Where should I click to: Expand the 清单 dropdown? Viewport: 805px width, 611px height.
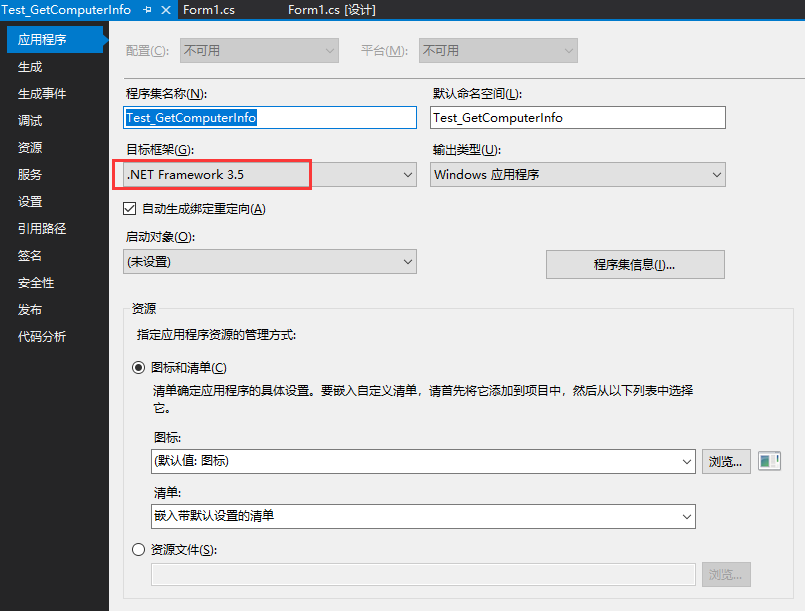click(x=686, y=517)
